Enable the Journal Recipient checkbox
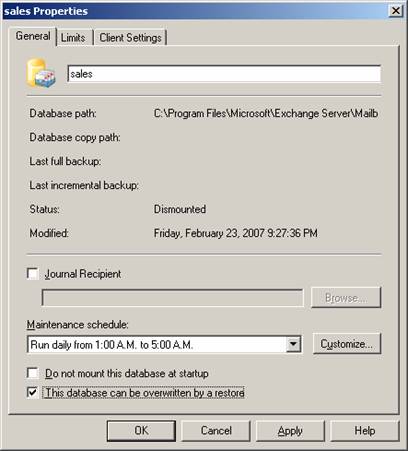 pos(33,274)
